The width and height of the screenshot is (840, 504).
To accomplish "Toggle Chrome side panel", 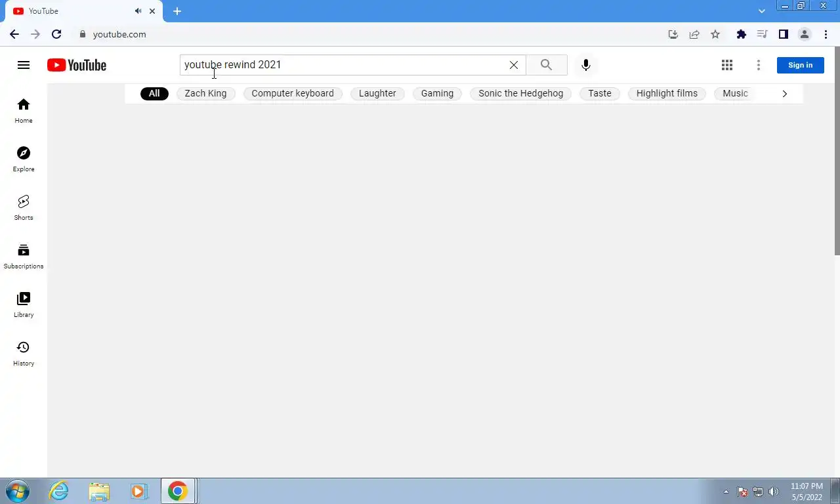I will (x=783, y=34).
